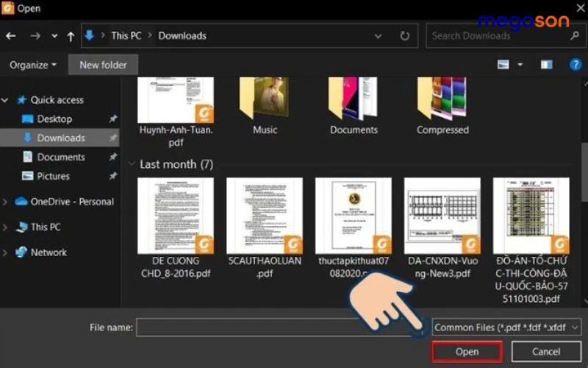Open the view options dropdown arrow
This screenshot has width=588, height=368.
tap(520, 65)
